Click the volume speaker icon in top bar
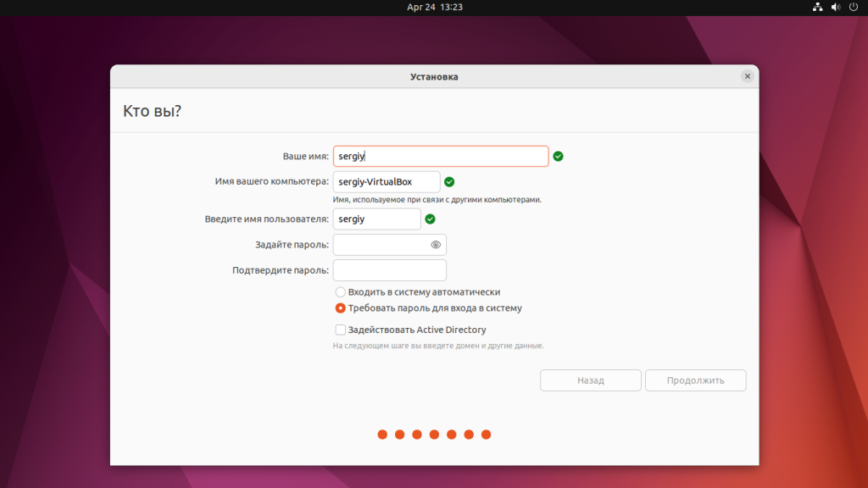Image resolution: width=868 pixels, height=488 pixels. coord(836,7)
